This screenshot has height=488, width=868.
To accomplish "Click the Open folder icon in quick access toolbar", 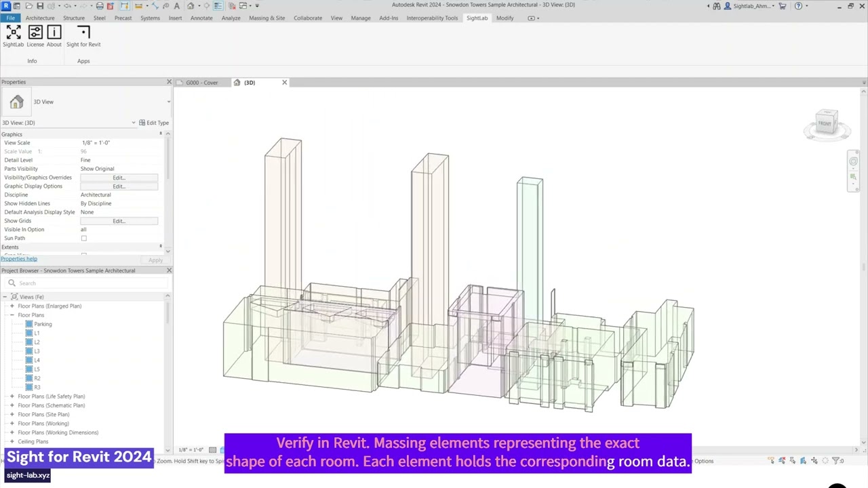I will click(x=29, y=5).
